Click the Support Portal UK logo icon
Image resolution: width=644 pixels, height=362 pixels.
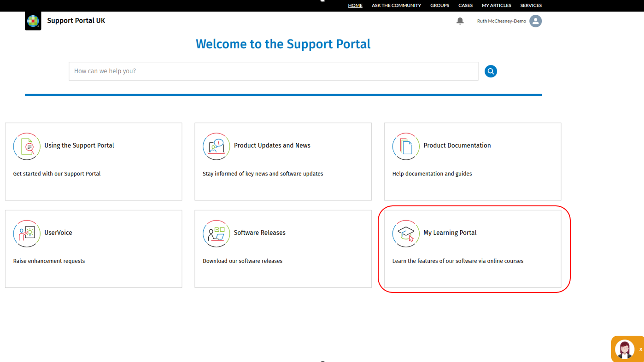point(33,21)
